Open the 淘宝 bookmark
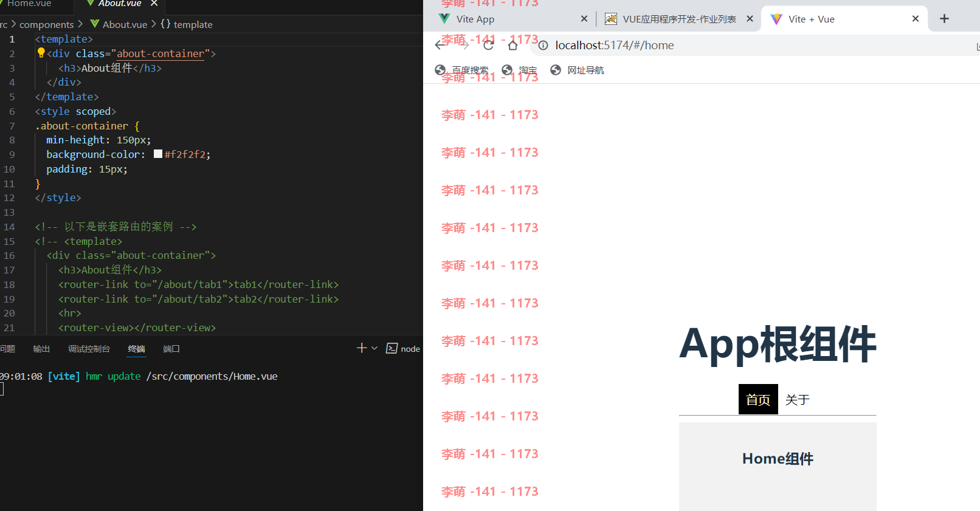Image resolution: width=980 pixels, height=511 pixels. click(519, 70)
